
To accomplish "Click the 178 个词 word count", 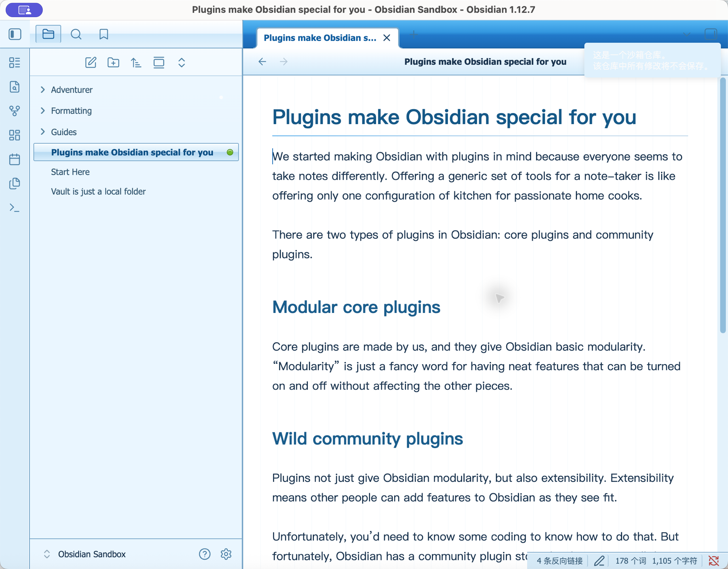I will [x=631, y=561].
